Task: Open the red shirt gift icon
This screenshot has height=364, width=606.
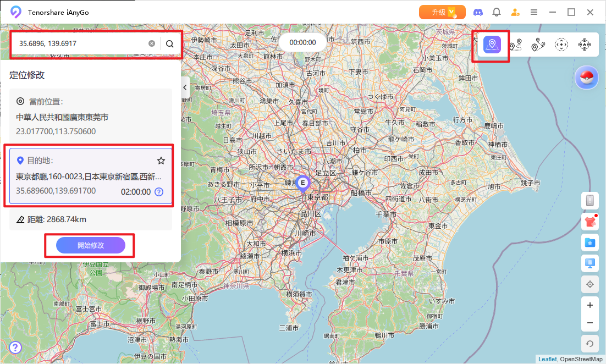Action: [590, 222]
